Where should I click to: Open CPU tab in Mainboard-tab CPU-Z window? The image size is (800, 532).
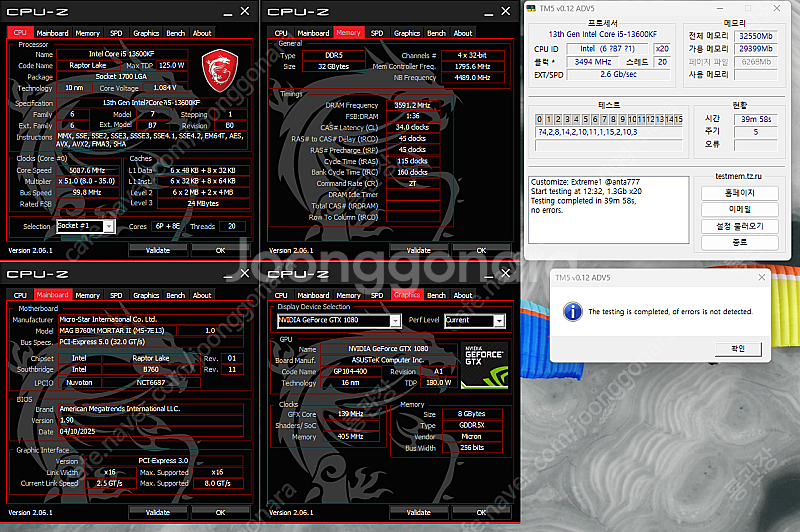click(x=20, y=295)
